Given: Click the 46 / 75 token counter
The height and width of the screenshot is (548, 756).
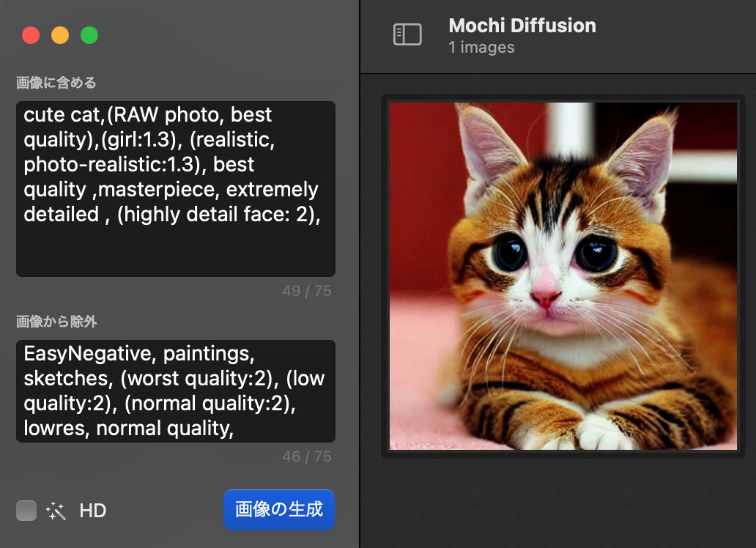Looking at the screenshot, I should [x=306, y=456].
